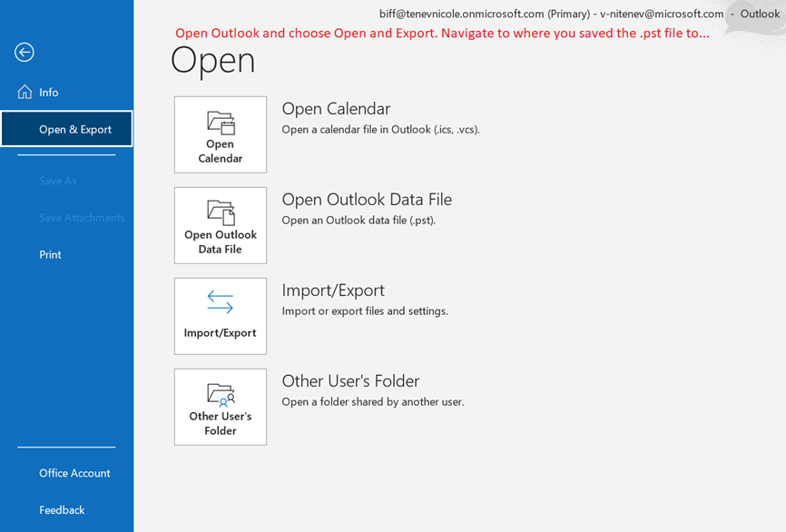Click the account email title bar text
Viewport: 786px width, 532px height.
[x=552, y=14]
